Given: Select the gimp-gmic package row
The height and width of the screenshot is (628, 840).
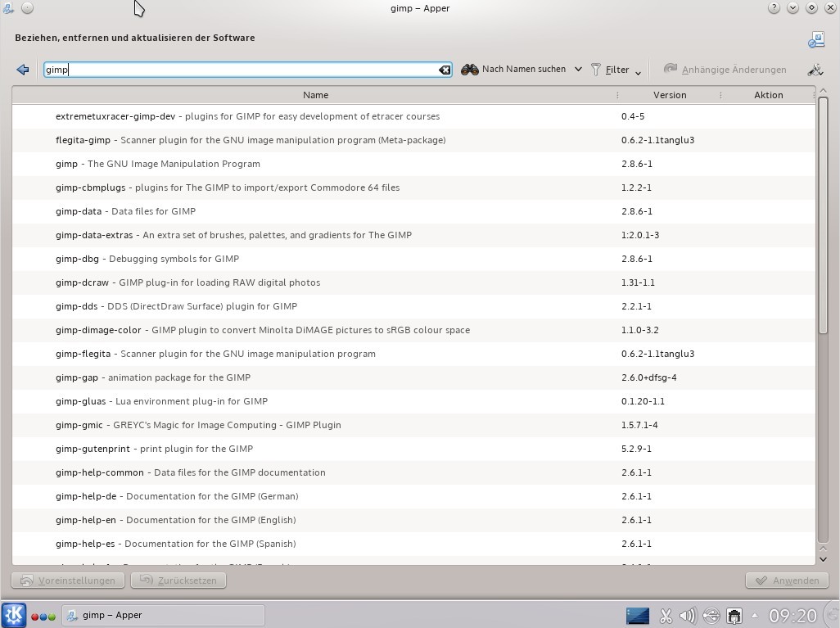Looking at the screenshot, I should pos(327,425).
